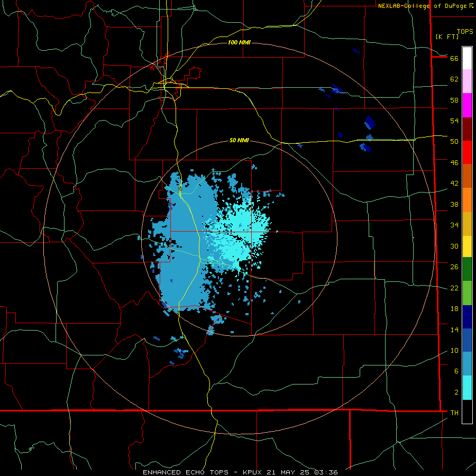Click the TH threshold legend label
Viewport: 476px width, 476px height.
point(454,413)
